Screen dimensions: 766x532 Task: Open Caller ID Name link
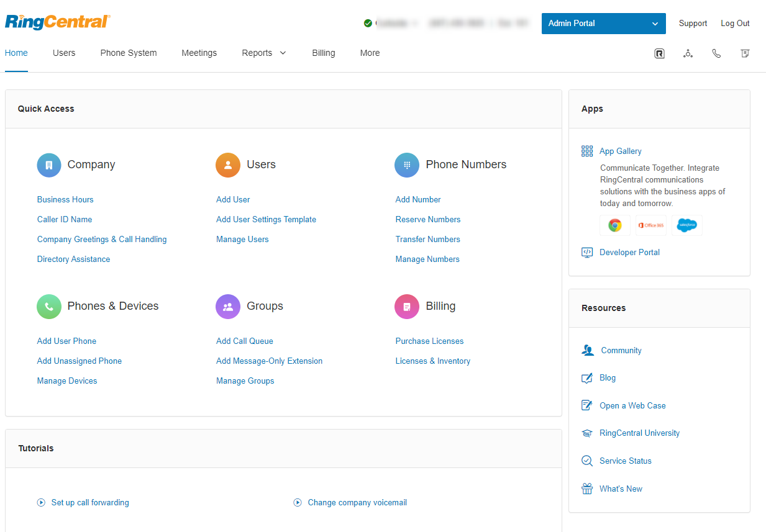(x=65, y=220)
